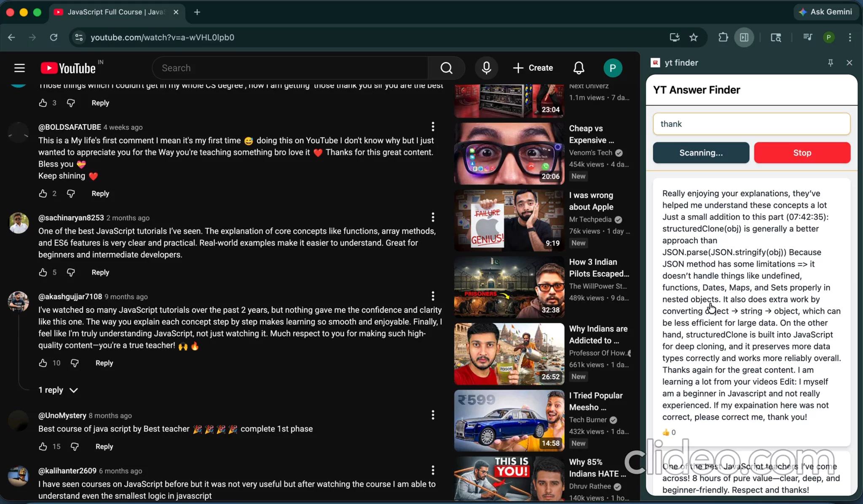Close the JavaScript Full Course tab

(176, 12)
